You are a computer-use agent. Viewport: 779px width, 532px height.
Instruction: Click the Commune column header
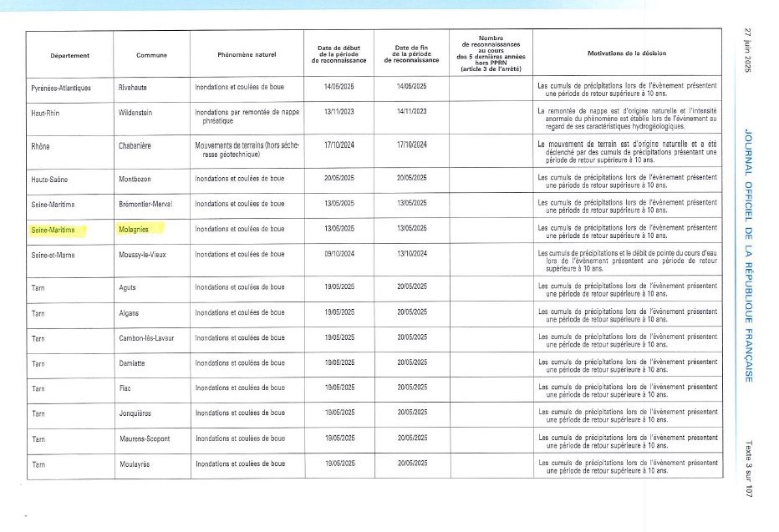[x=151, y=56]
